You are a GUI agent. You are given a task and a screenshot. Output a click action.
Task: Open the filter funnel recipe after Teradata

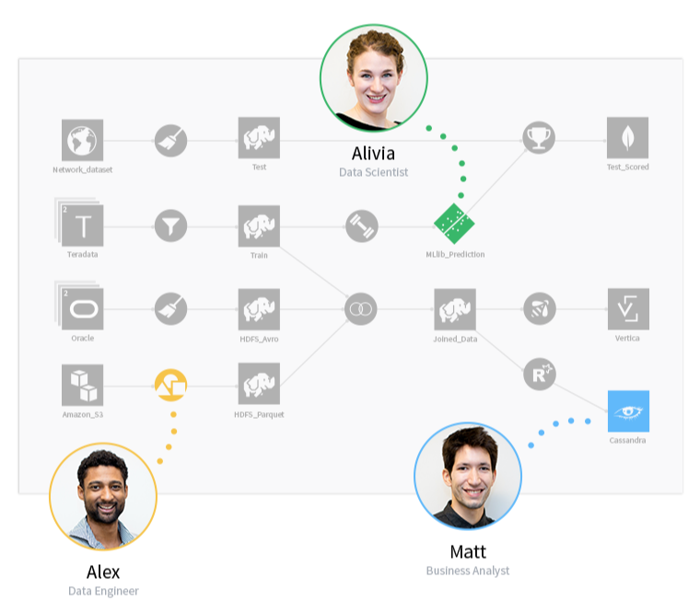coord(170,225)
